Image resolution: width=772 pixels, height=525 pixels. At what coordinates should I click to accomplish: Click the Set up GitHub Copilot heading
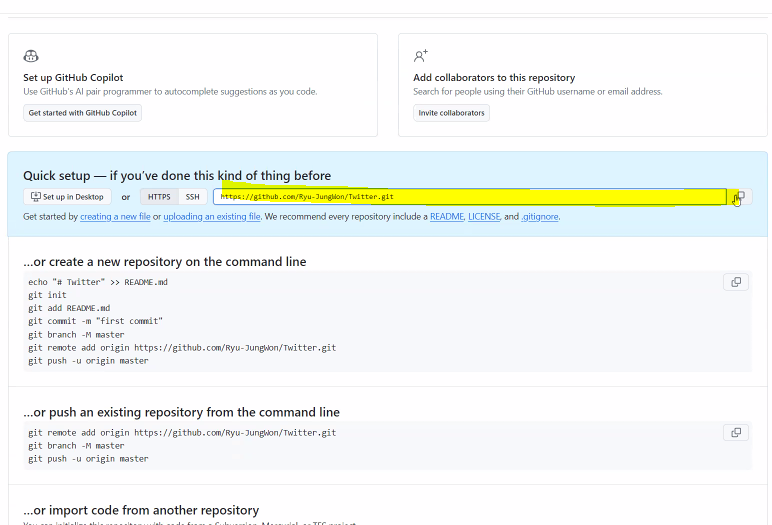[73, 77]
